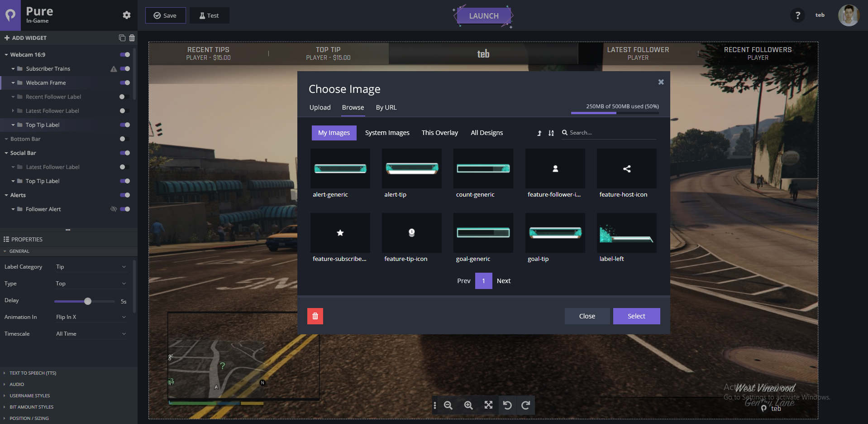Click the fit-to-screen canvas icon

click(x=488, y=405)
